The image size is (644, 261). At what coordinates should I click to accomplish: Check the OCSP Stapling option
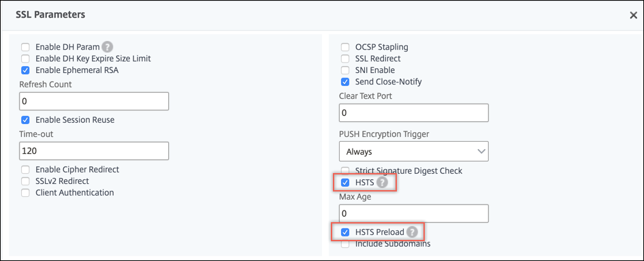click(x=345, y=47)
